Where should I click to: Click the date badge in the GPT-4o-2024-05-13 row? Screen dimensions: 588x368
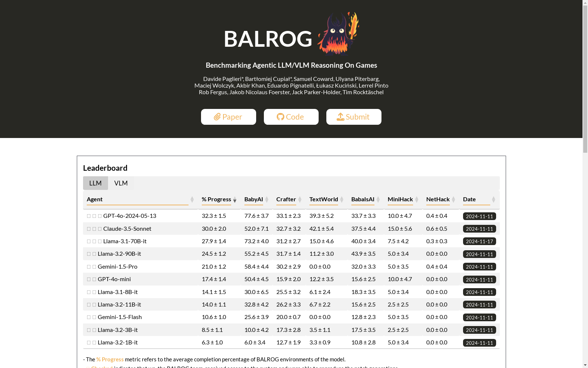pyautogui.click(x=480, y=216)
